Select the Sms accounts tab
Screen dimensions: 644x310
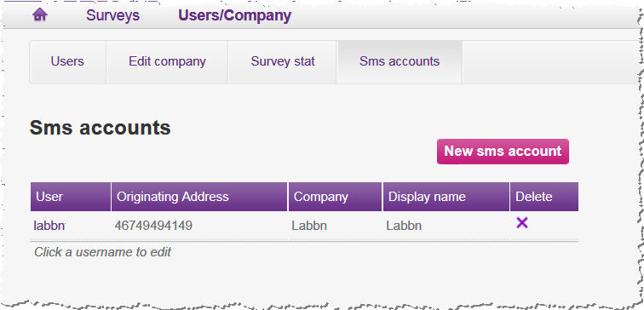tap(400, 61)
